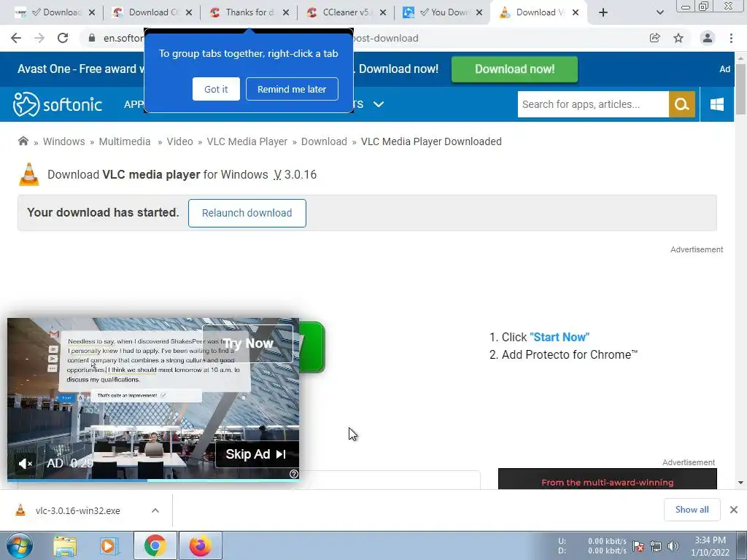This screenshot has height=560, width=747.
Task: Click the Softonic logo
Action: 57,104
